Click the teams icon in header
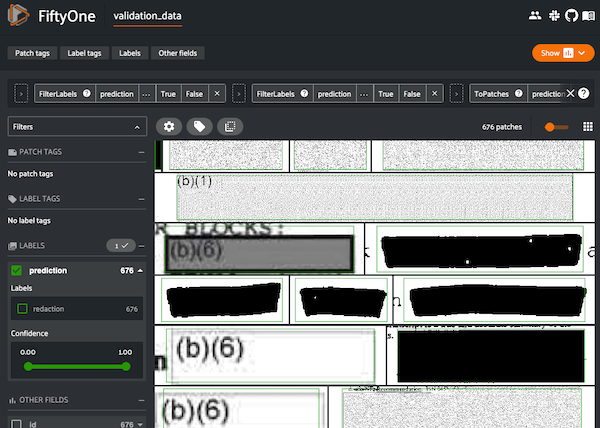 [534, 17]
